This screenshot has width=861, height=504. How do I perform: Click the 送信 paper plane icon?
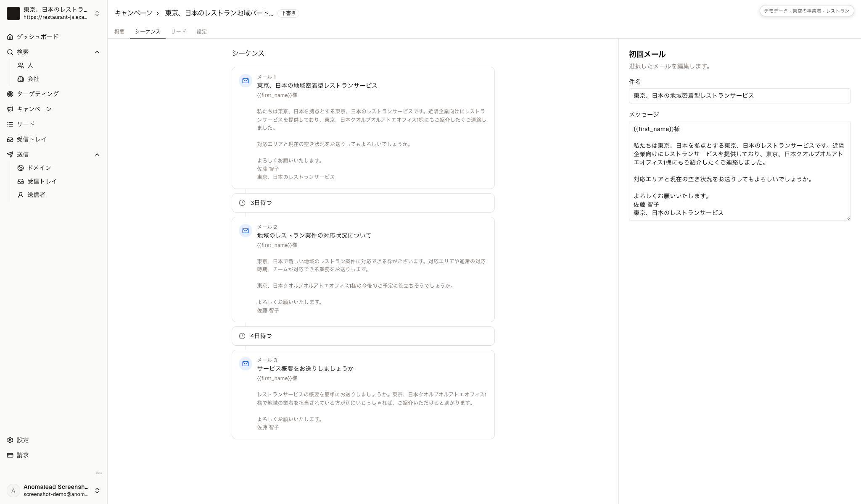(10, 155)
